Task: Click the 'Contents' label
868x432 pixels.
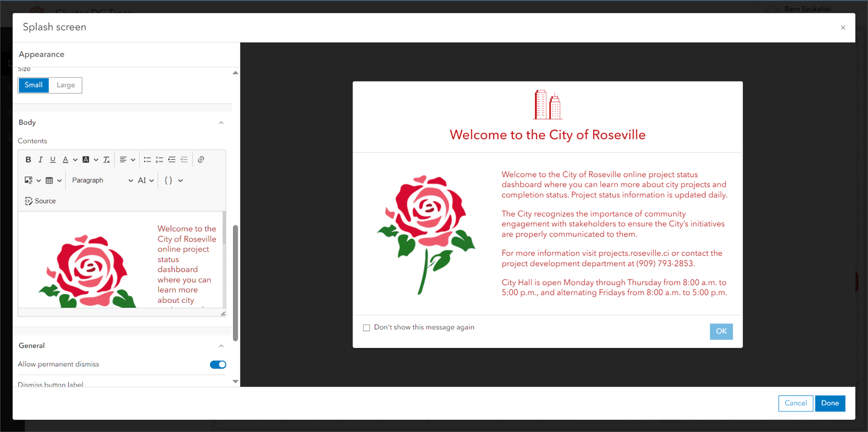Action: point(33,141)
